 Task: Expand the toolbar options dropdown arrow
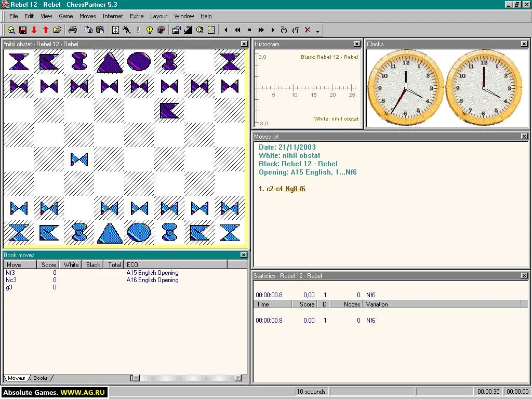pos(317,31)
